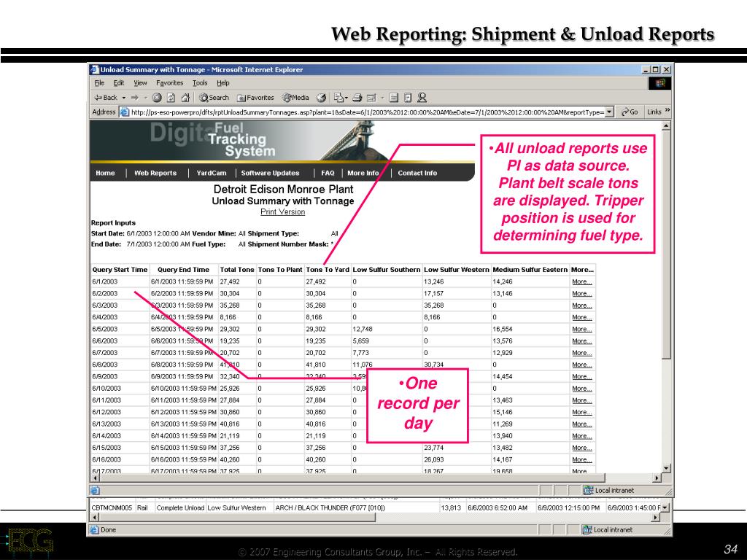Screen dimensions: 747x560
Task: Open the FAQ navigation tab
Action: click(328, 173)
